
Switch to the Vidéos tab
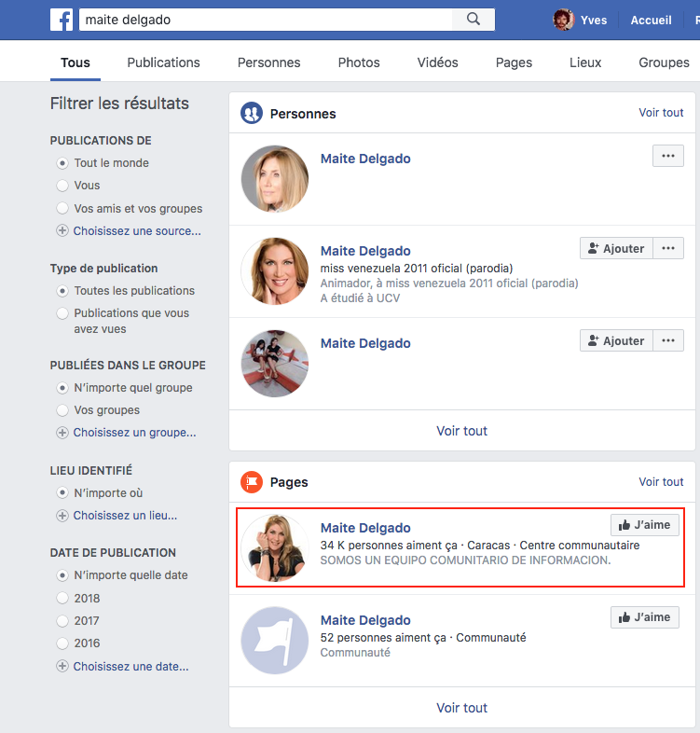pyautogui.click(x=437, y=62)
